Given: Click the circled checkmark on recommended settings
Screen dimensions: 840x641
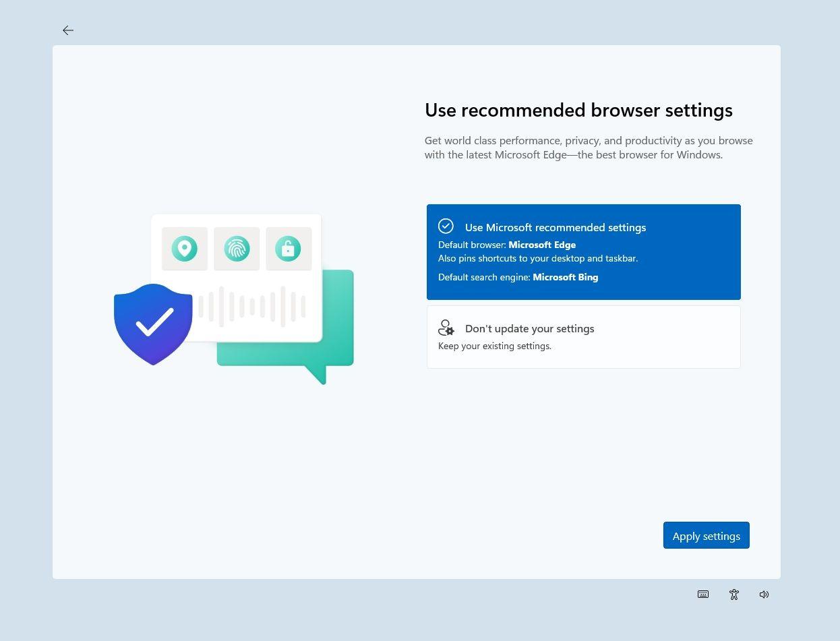Looking at the screenshot, I should tap(446, 226).
